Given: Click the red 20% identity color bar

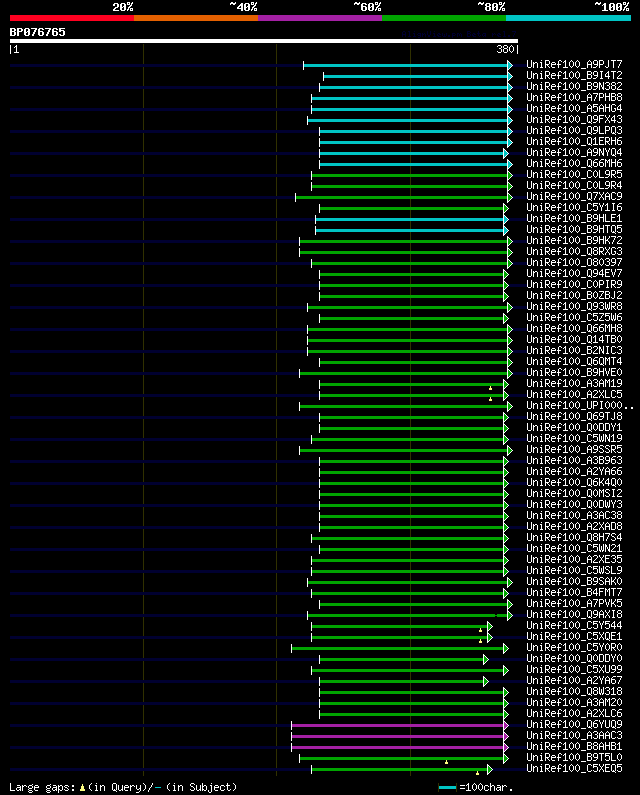Looking at the screenshot, I should tap(72, 18).
